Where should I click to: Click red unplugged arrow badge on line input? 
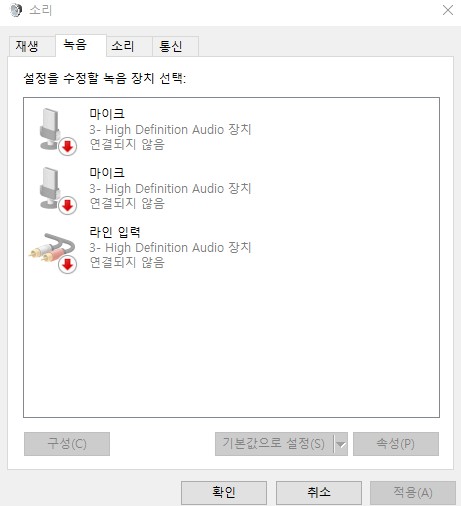click(68, 265)
